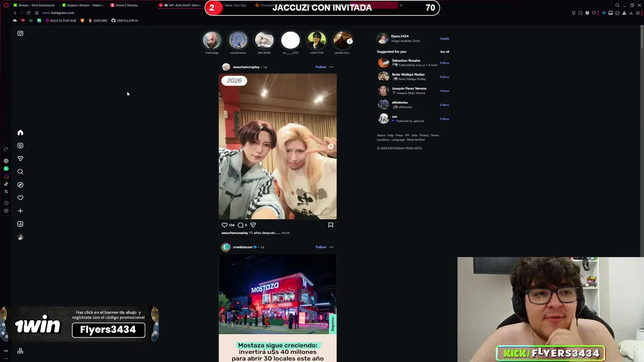Follow Joaquin Perez Verona

(444, 91)
